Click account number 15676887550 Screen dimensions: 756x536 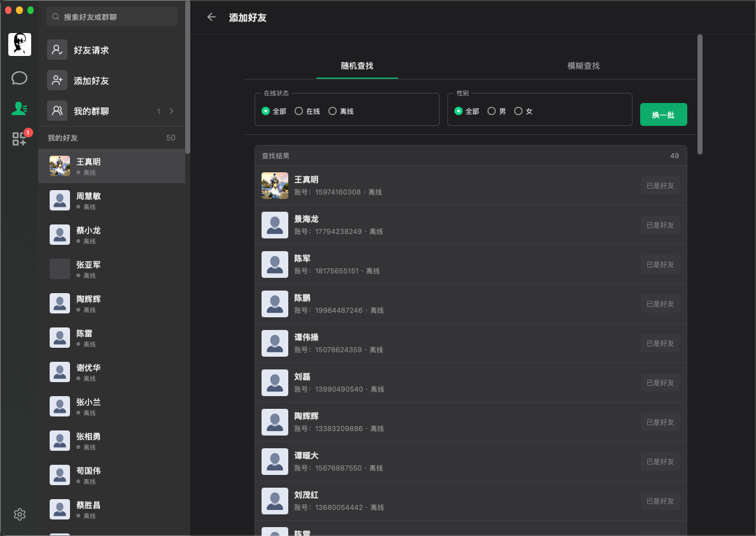(338, 468)
